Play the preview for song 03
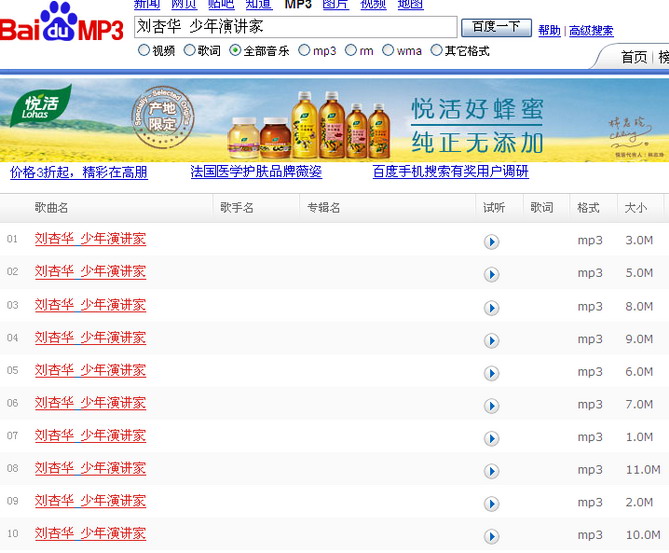This screenshot has height=553, width=669. [x=491, y=307]
